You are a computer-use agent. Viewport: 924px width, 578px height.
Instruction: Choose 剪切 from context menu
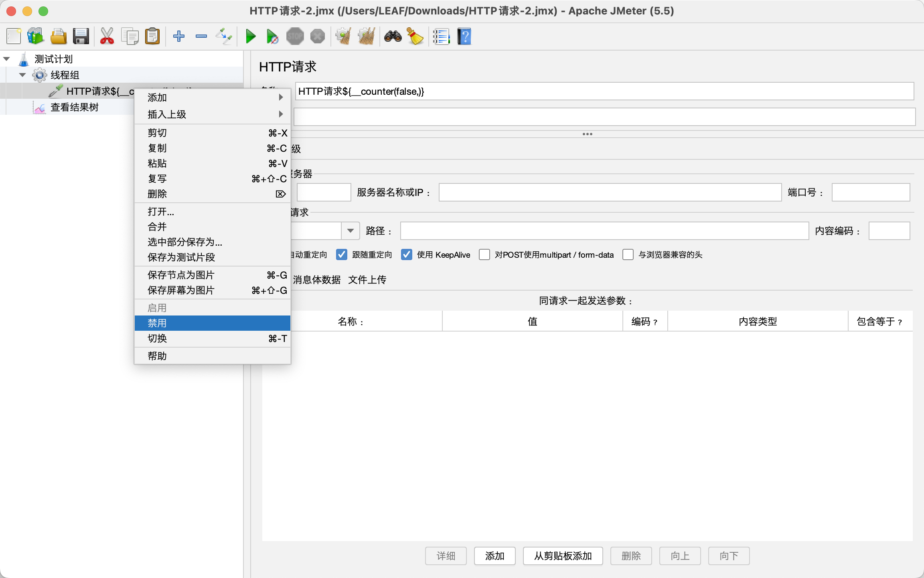(x=213, y=133)
